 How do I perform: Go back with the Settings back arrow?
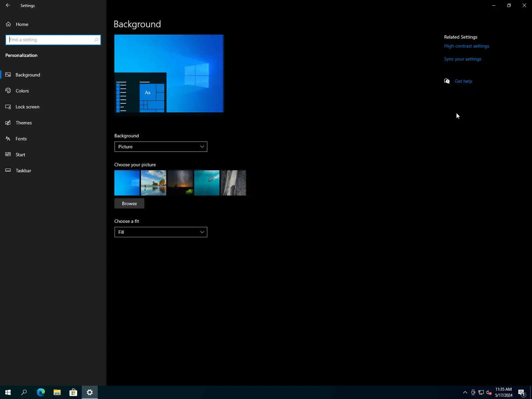[8, 5]
